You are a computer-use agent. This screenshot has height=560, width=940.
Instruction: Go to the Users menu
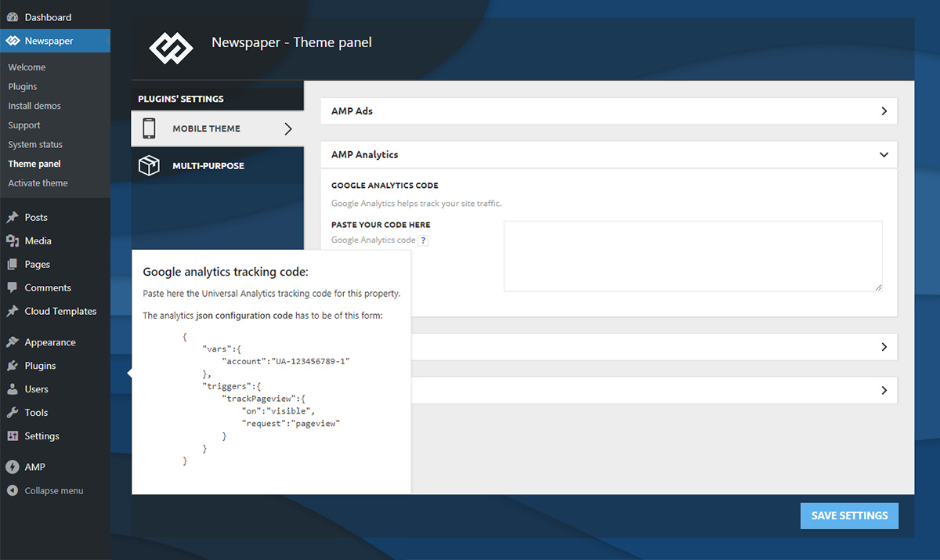55,389
